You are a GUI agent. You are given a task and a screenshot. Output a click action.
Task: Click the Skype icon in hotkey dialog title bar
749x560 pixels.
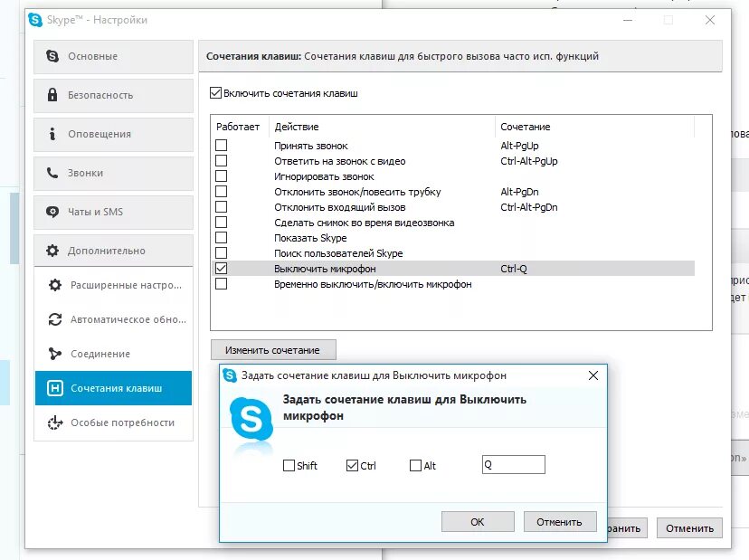230,375
